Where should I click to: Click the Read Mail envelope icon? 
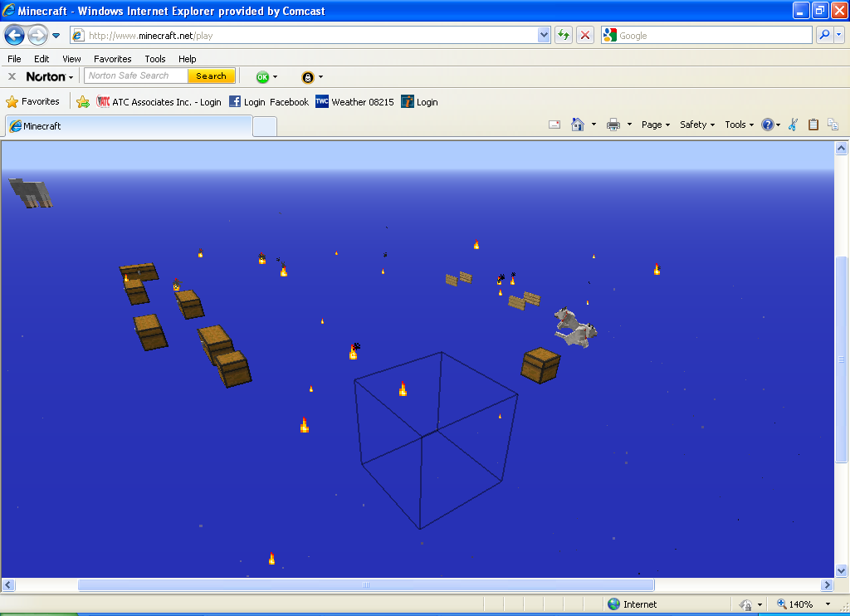click(554, 125)
